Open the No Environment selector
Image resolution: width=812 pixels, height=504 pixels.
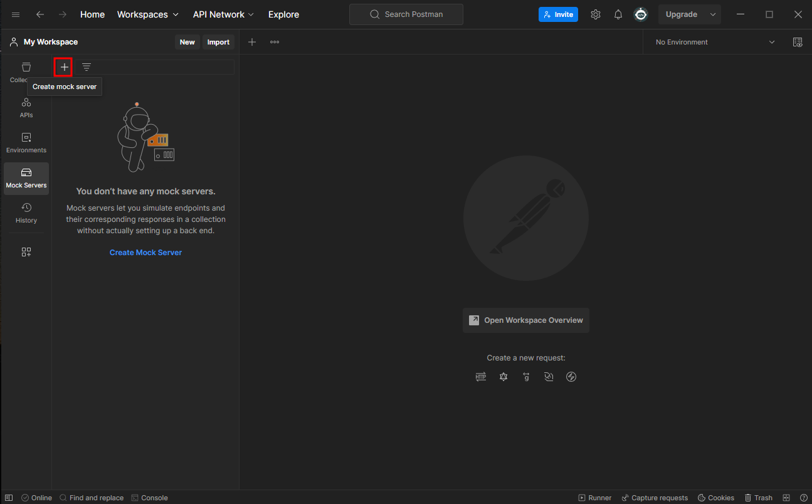tap(715, 42)
